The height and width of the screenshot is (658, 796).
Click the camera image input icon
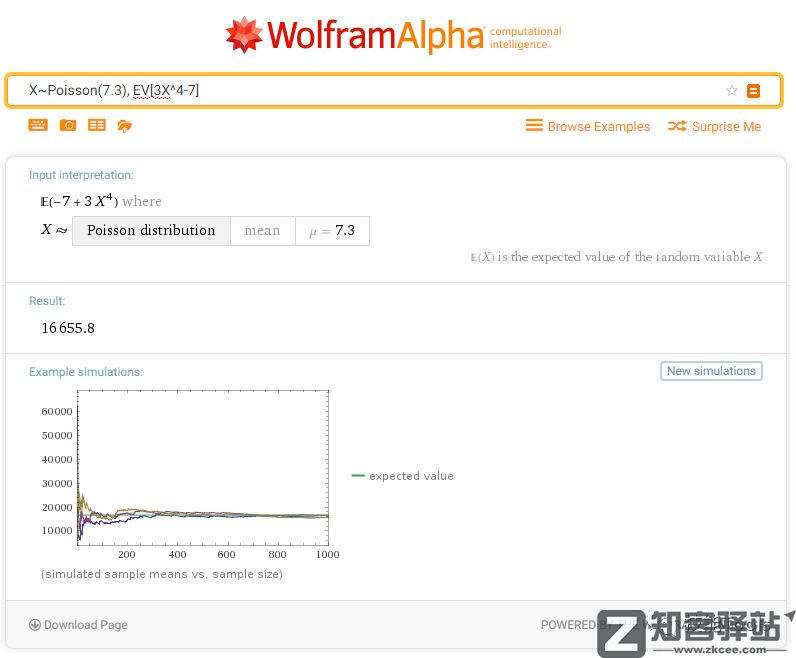(67, 125)
